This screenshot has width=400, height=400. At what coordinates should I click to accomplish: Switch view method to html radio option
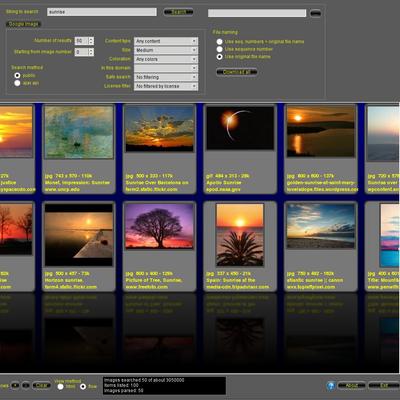[60, 387]
